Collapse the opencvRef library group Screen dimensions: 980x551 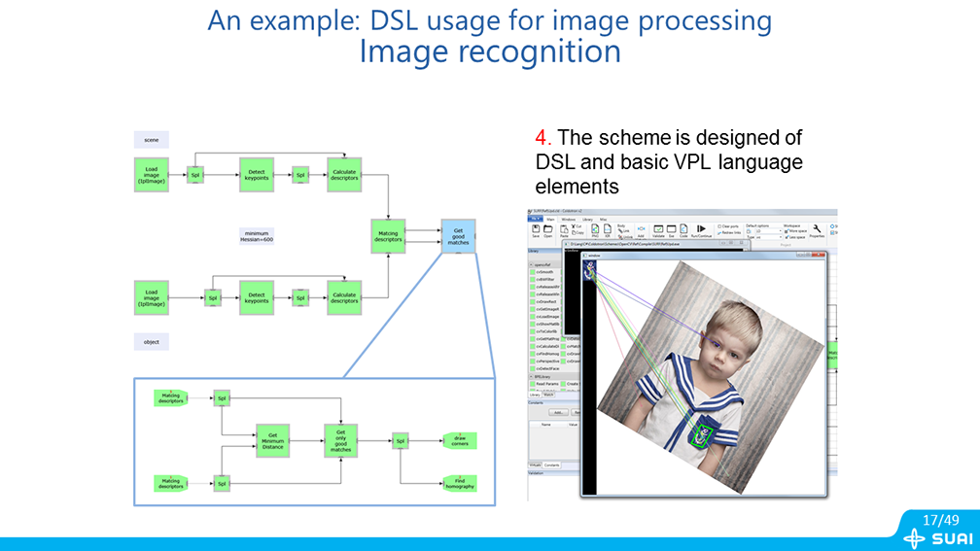tap(531, 262)
